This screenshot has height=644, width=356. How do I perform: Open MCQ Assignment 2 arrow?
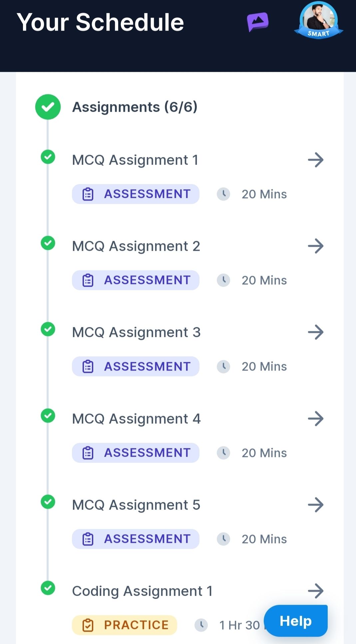click(316, 246)
